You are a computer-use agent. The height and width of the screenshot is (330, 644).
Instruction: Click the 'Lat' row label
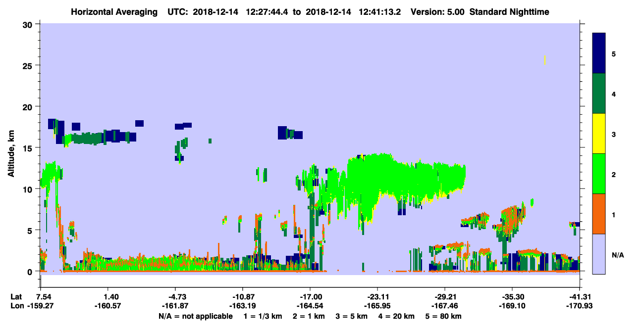tap(16, 297)
